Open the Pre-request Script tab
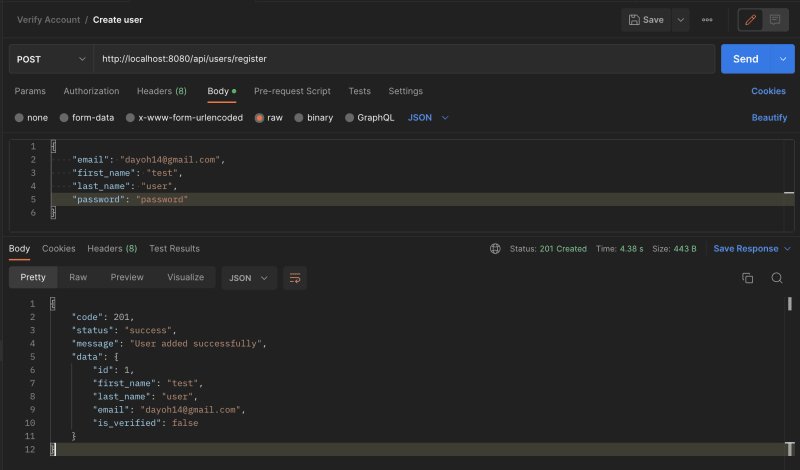 click(x=292, y=91)
